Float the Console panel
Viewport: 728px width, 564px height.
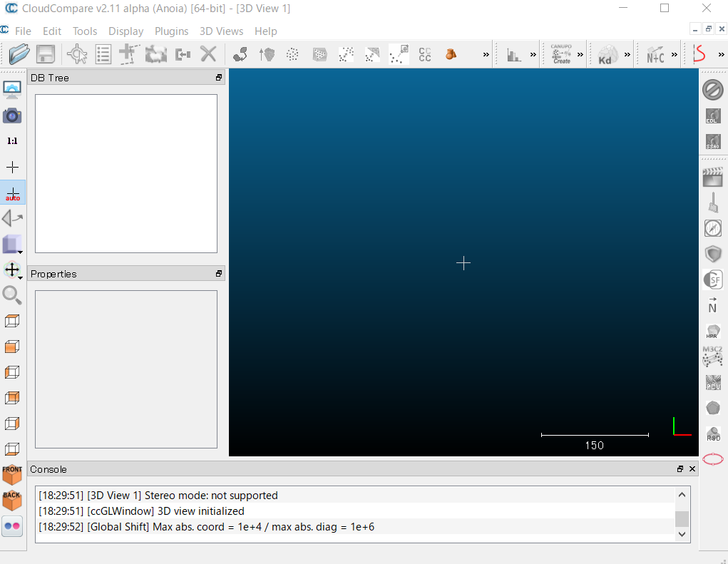point(680,469)
